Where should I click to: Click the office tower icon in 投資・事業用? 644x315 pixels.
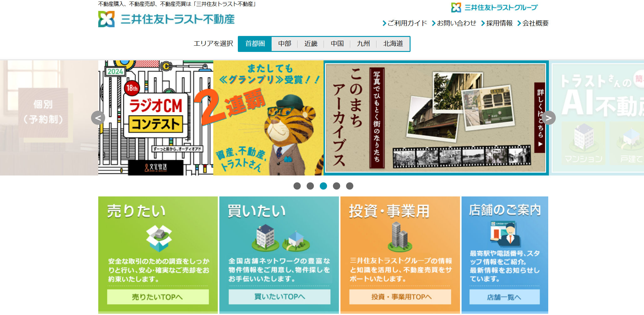click(400, 237)
